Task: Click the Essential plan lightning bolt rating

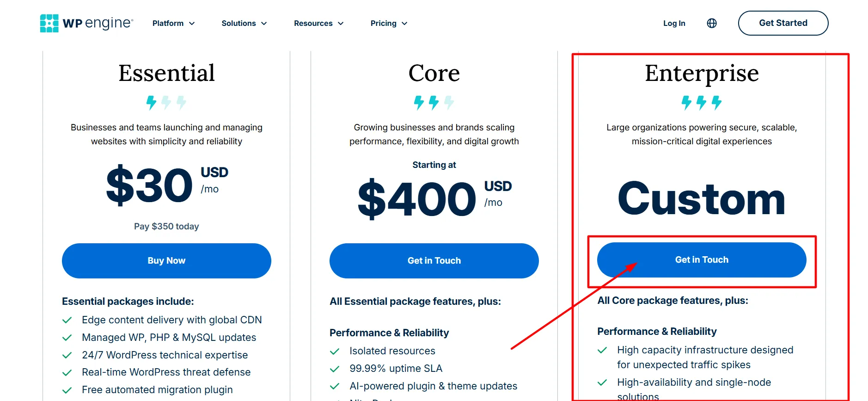Action: click(166, 102)
